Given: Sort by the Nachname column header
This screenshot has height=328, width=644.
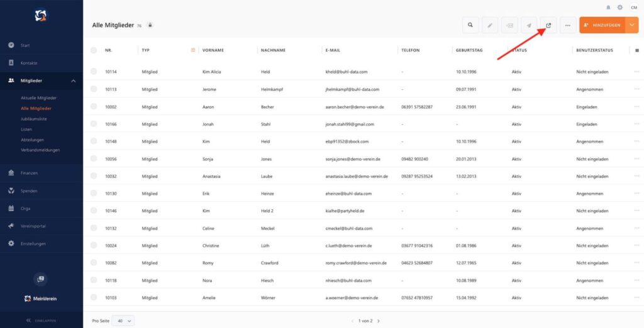Looking at the screenshot, I should (x=273, y=50).
